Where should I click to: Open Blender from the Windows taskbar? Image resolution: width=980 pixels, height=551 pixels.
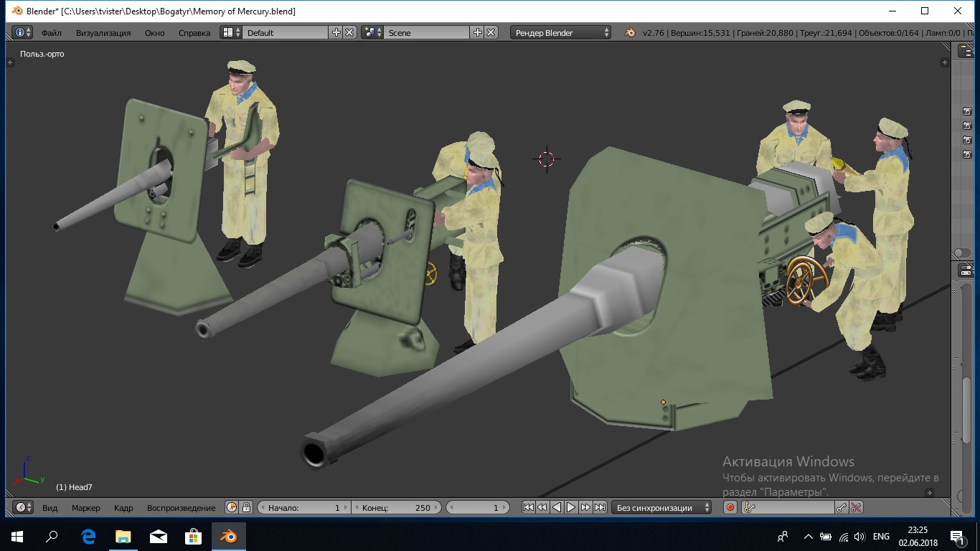tap(228, 536)
